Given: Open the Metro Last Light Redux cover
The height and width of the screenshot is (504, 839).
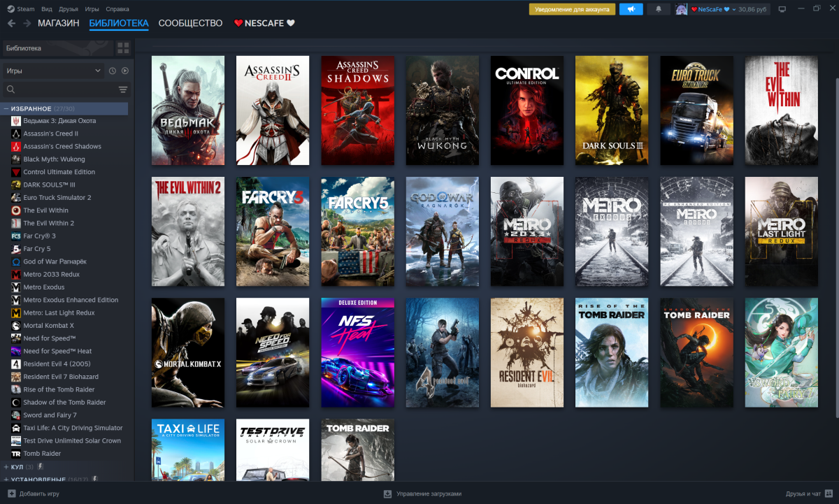Looking at the screenshot, I should [x=781, y=231].
